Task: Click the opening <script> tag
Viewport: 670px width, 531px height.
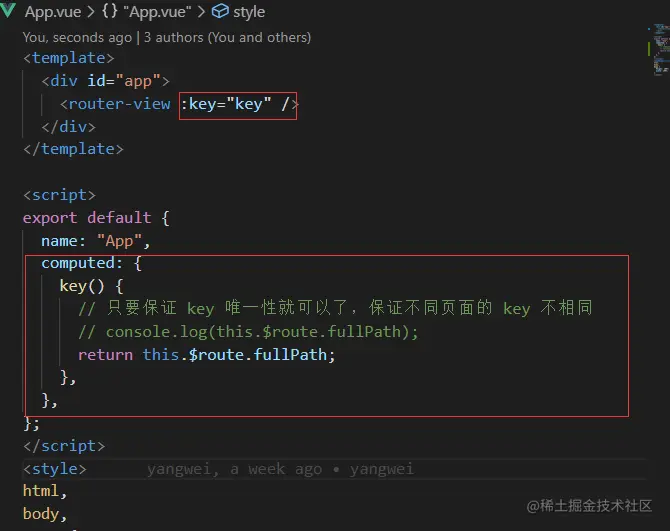Action: pos(59,195)
